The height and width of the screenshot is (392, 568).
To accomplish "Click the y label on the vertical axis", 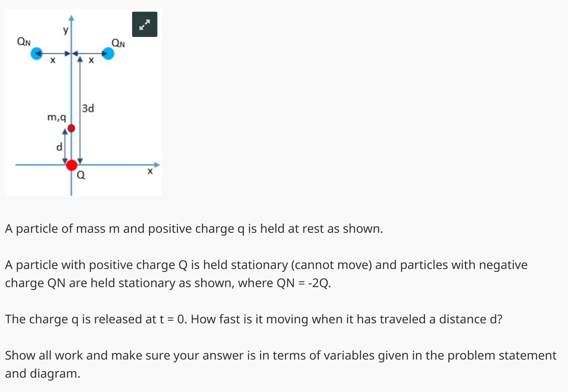I will [65, 30].
